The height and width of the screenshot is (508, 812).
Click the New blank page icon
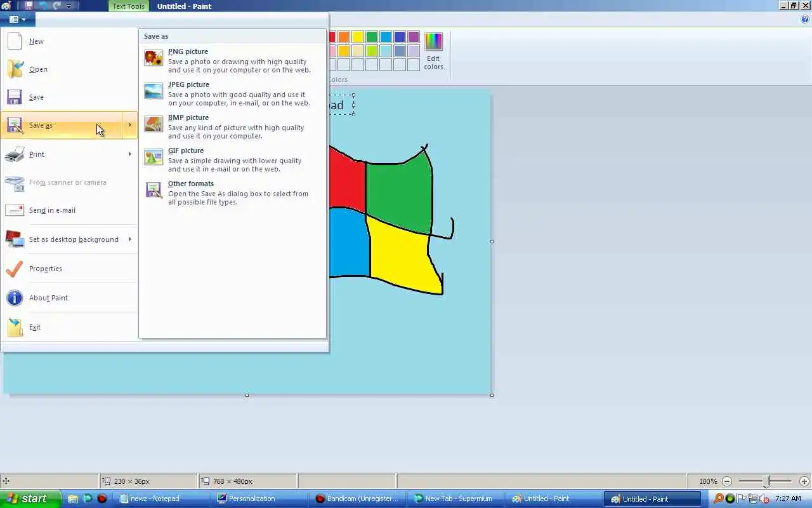(x=15, y=41)
